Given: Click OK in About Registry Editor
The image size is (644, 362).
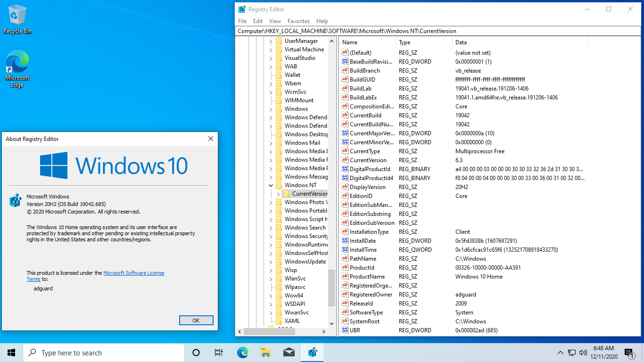Looking at the screenshot, I should (x=196, y=321).
